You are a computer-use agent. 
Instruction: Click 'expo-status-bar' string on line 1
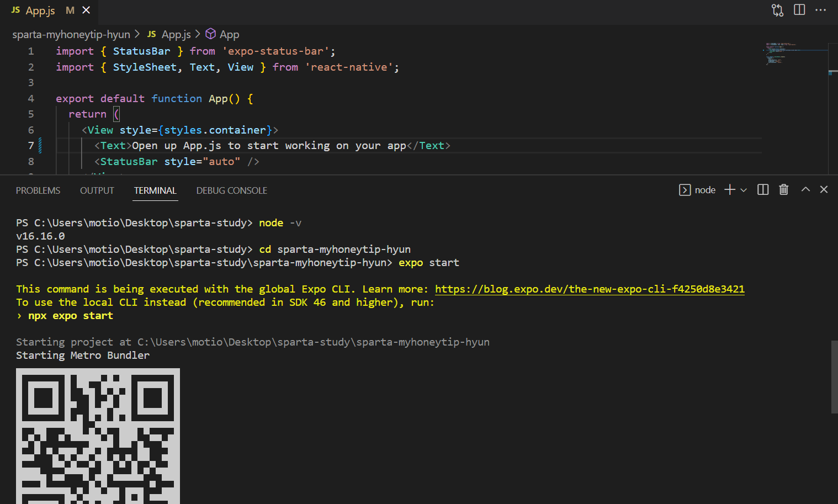coord(276,51)
